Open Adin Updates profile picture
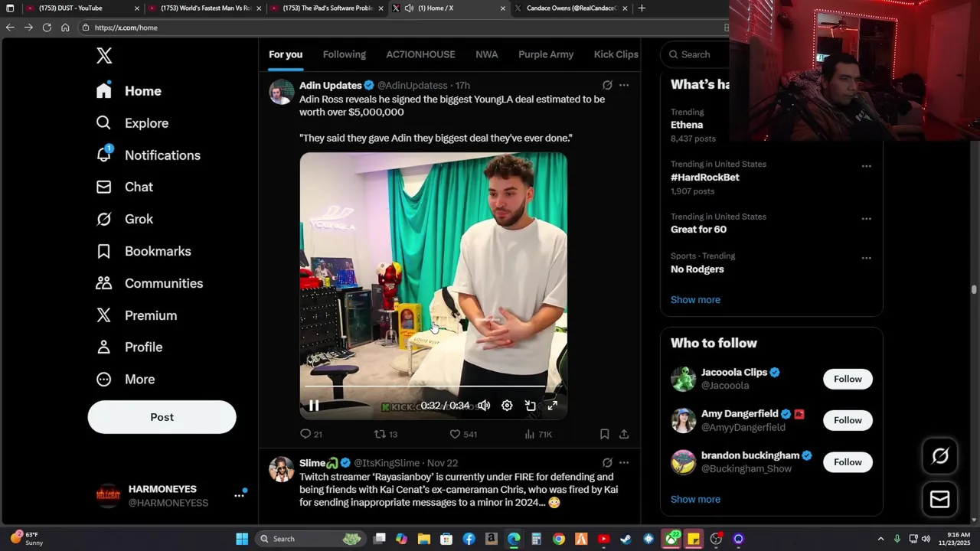Image resolution: width=980 pixels, height=551 pixels. pyautogui.click(x=281, y=92)
